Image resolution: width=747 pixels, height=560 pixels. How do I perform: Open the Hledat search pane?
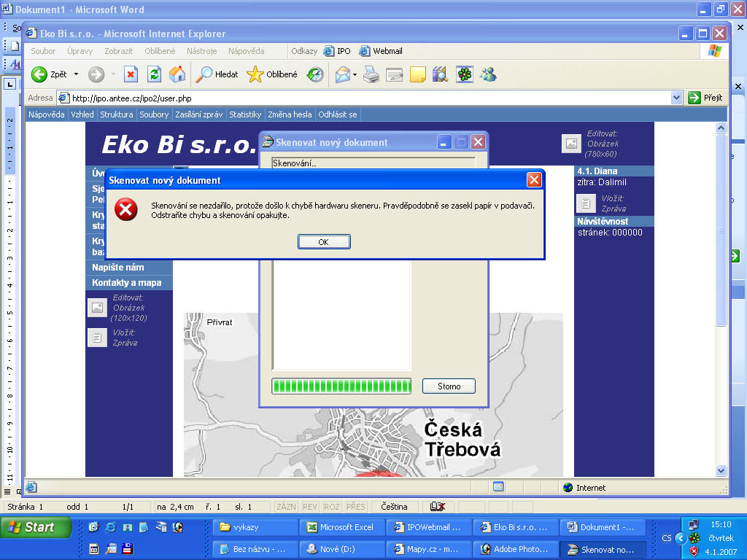[x=217, y=74]
